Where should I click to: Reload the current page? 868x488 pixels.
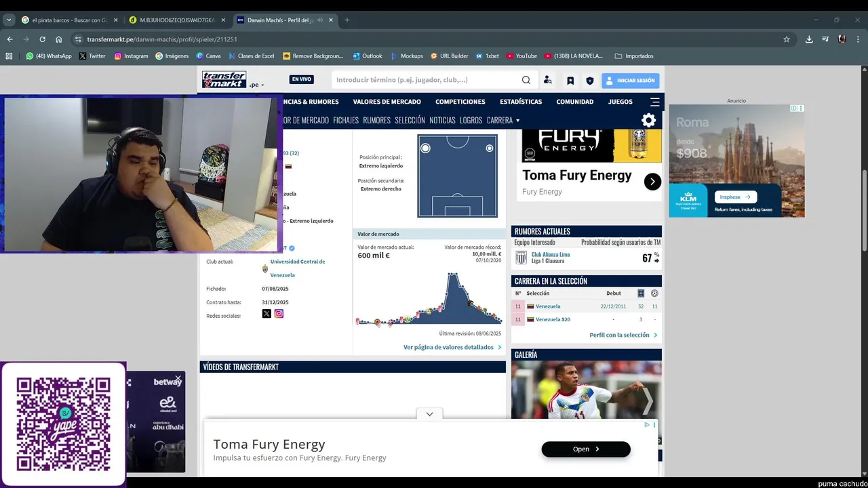(43, 39)
